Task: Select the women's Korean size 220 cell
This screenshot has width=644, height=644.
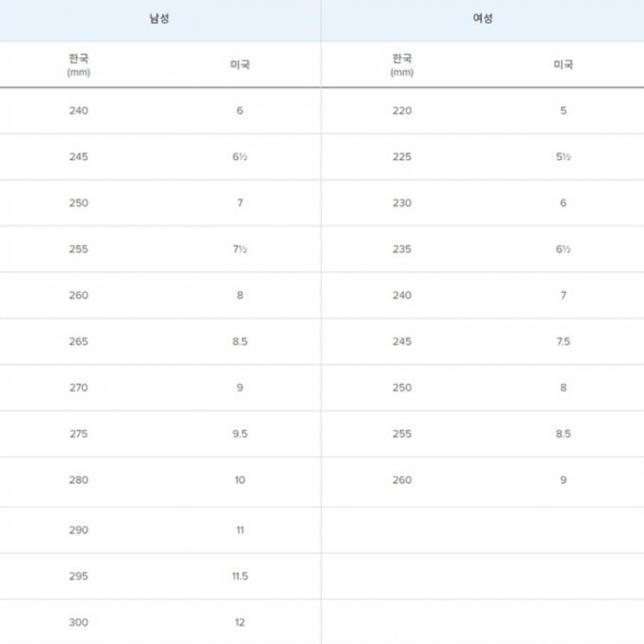Action: click(x=402, y=110)
